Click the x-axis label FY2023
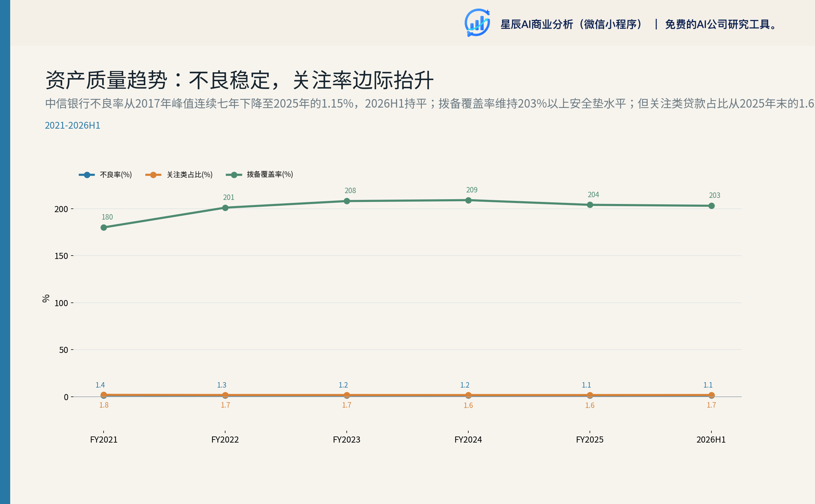This screenshot has height=504, width=815. 347,440
